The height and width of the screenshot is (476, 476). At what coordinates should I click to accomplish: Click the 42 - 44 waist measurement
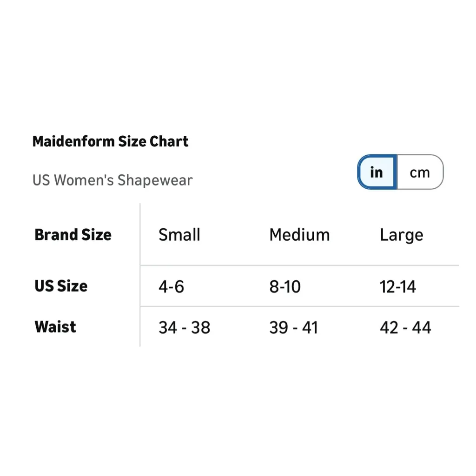[405, 328]
